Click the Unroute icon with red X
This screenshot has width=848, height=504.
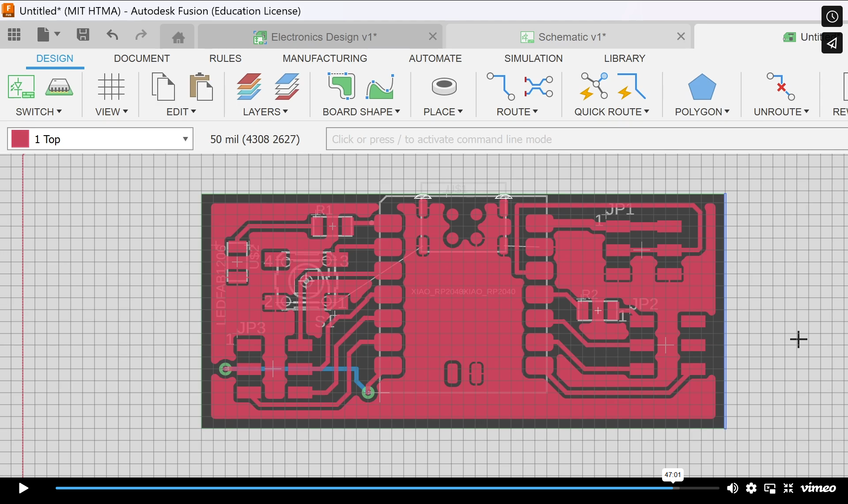(x=781, y=87)
